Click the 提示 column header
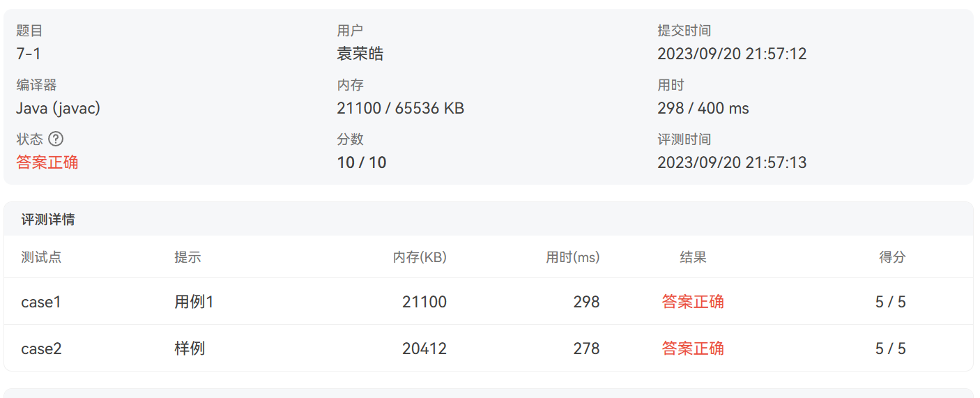The height and width of the screenshot is (398, 980). pos(187,257)
